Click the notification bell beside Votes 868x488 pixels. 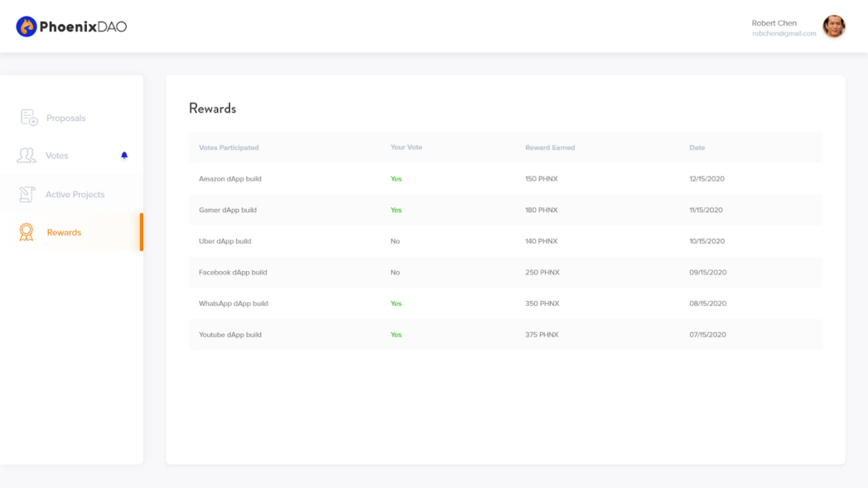(x=124, y=155)
